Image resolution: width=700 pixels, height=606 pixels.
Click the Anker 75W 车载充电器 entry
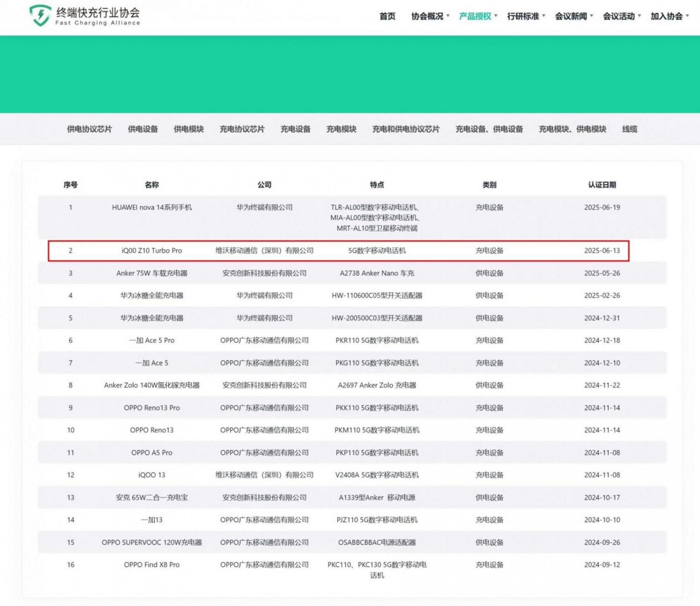(x=152, y=273)
